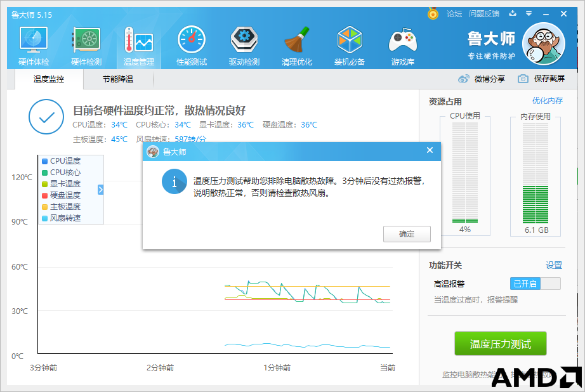The image size is (585, 392).
Task: Click the blue status checkmark circle
Action: pos(46,117)
